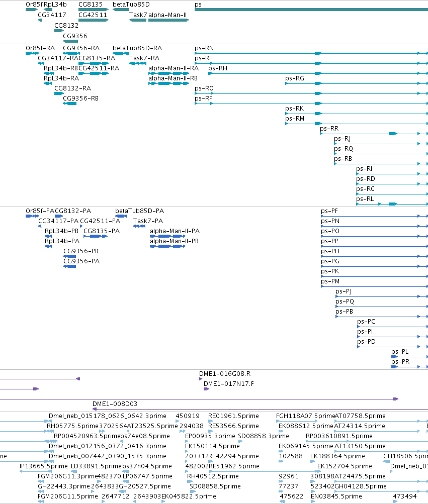The image size is (428, 504).
Task: Open transcript ps-RO
Action: [204, 88]
